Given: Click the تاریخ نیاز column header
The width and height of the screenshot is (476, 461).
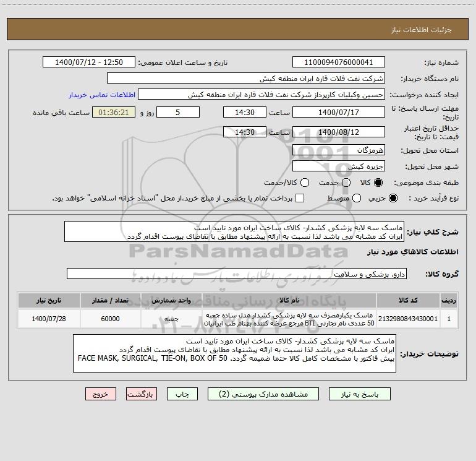Looking at the screenshot, I should pos(49,300).
